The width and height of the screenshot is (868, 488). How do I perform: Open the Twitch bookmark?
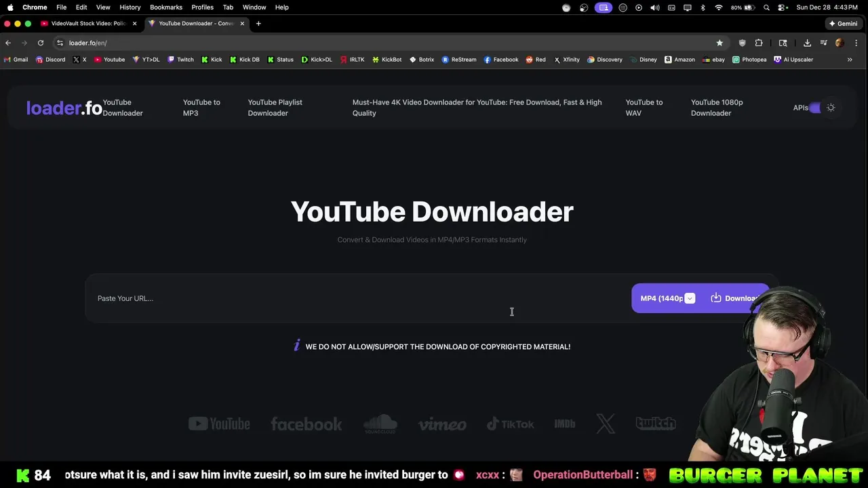(180, 60)
